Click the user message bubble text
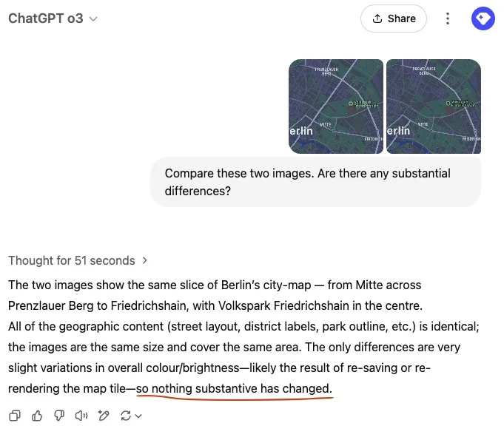Screen dimensions: 504x440 click(x=307, y=182)
